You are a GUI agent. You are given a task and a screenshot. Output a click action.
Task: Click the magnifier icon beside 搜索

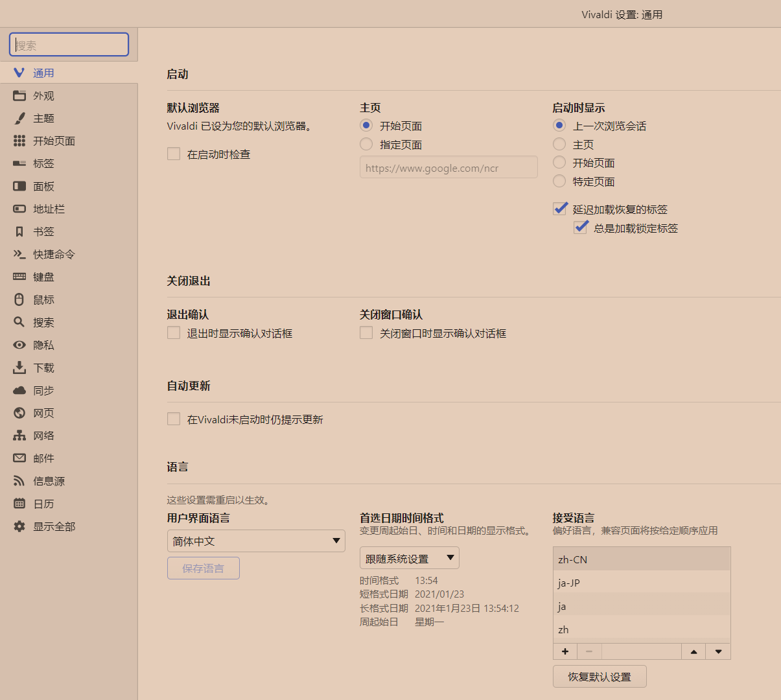(19, 322)
